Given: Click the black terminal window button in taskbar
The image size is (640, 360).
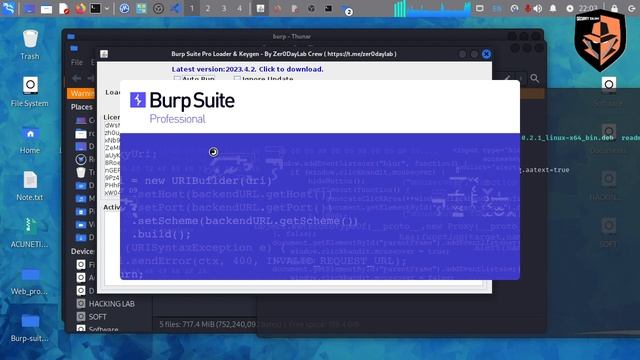Looking at the screenshot, I should 329,8.
